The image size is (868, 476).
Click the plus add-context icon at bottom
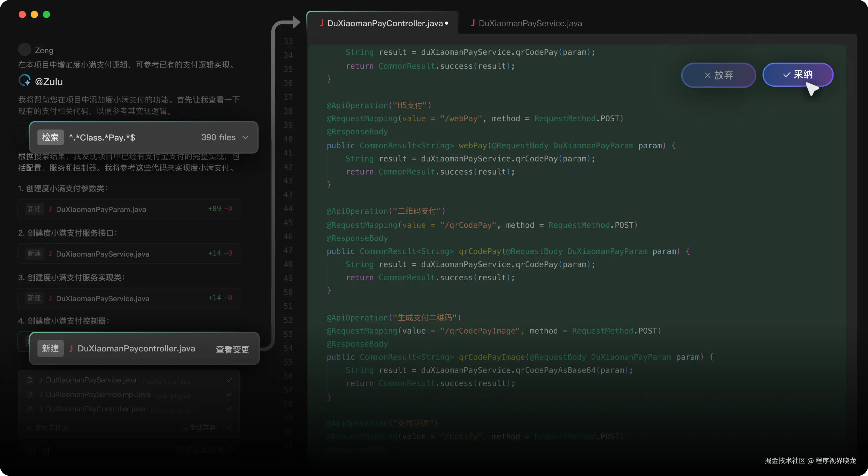tap(31, 451)
